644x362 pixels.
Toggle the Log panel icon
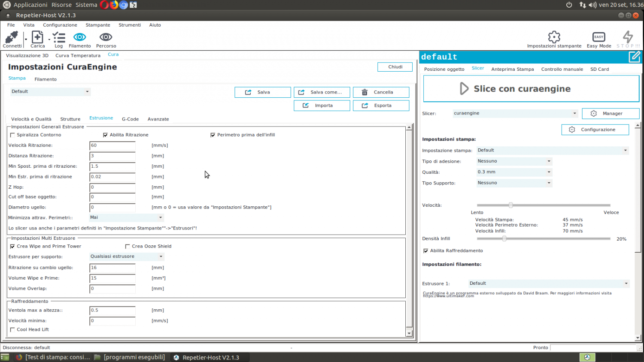point(59,37)
